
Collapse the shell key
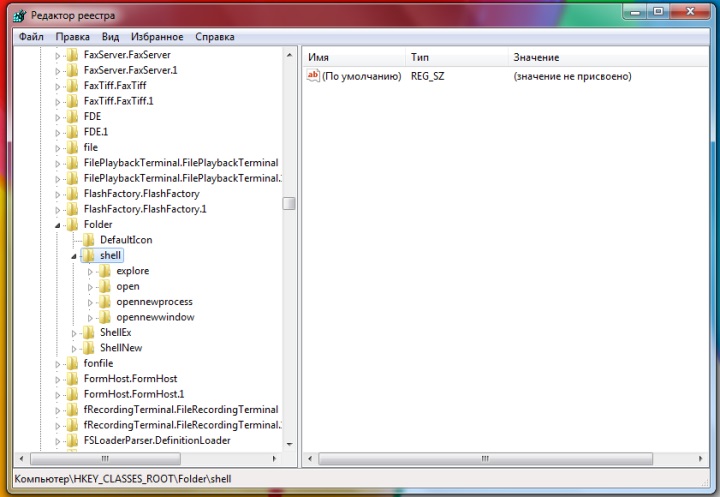pyautogui.click(x=73, y=256)
